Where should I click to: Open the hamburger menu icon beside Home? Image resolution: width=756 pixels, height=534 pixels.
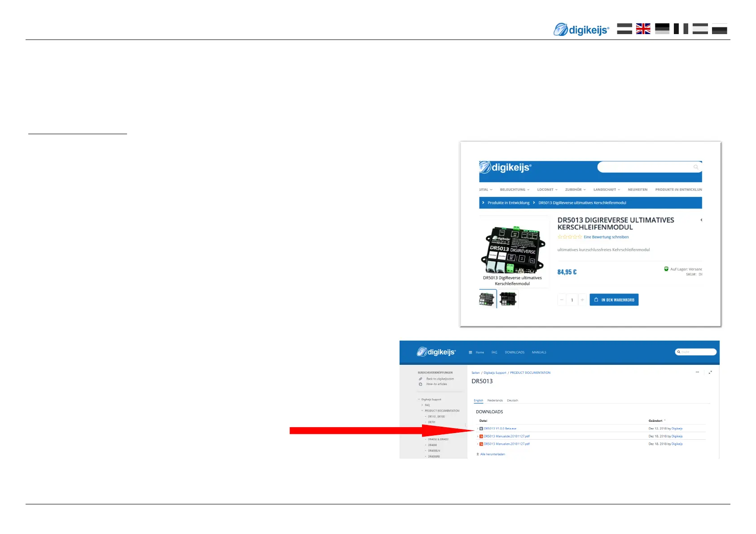(470, 352)
